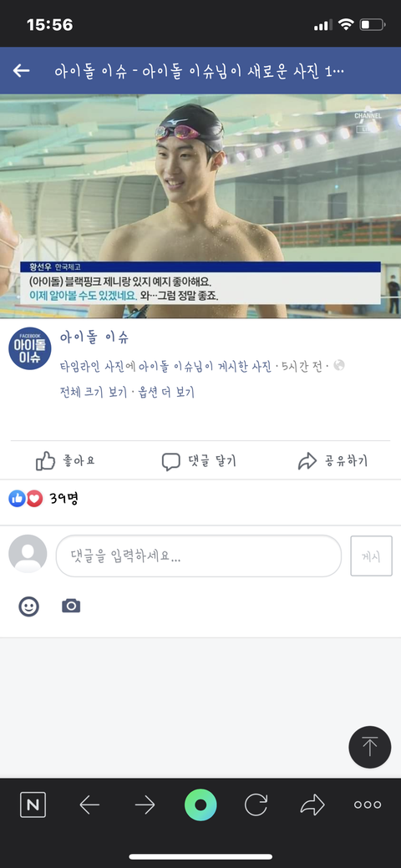This screenshot has width=401, height=868.
Task: Open emoji picker smiley icon
Action: pyautogui.click(x=28, y=607)
